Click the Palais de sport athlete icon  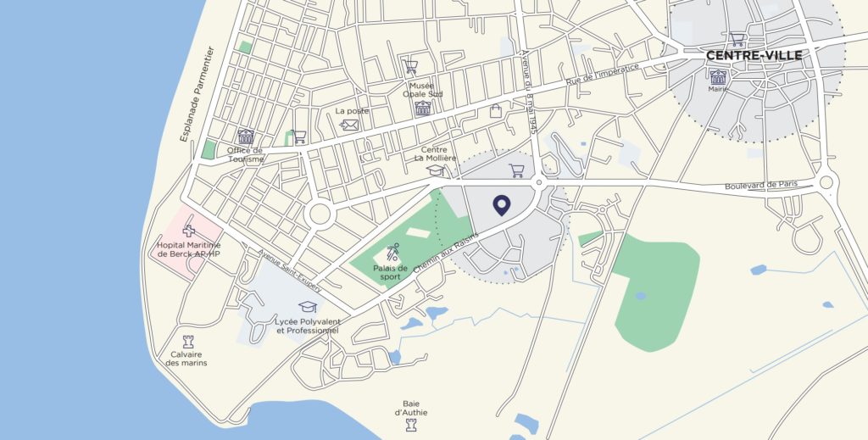click(x=392, y=253)
